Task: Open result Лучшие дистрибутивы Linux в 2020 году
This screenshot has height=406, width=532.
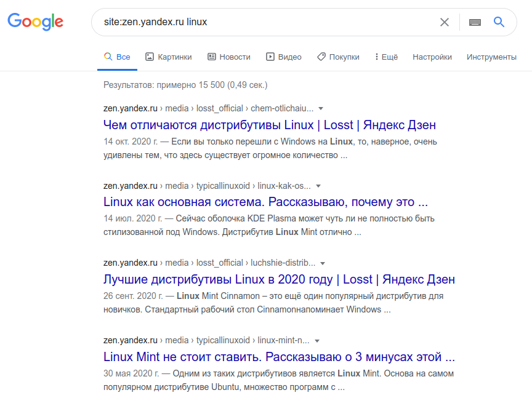Action: pyautogui.click(x=279, y=279)
